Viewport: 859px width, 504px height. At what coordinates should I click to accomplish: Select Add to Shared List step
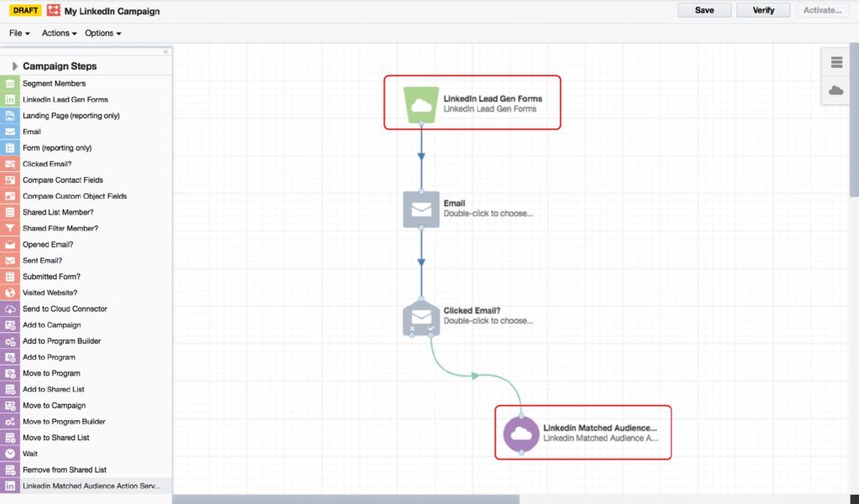point(53,389)
